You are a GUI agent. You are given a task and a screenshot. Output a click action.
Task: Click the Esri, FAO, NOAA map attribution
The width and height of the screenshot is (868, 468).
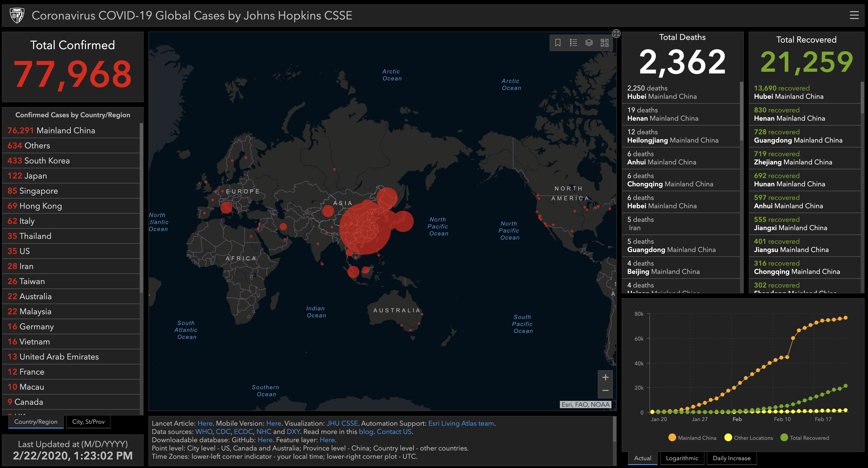tap(585, 404)
